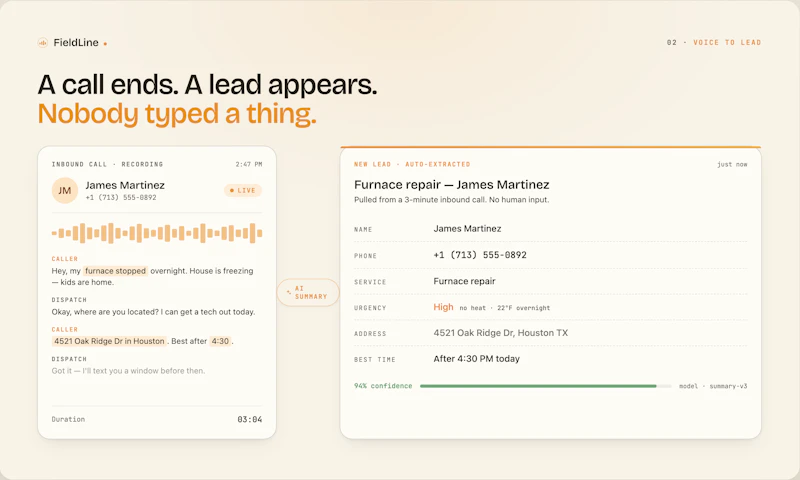
Task: Click the URGENCY field label
Action: pos(370,308)
